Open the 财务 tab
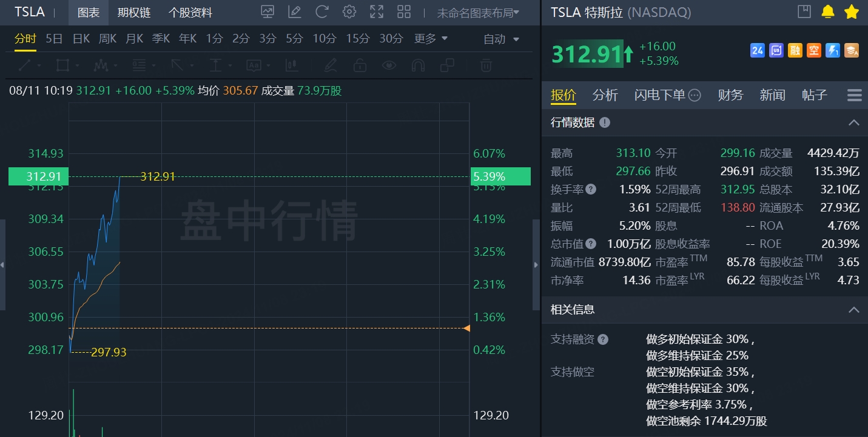 [730, 95]
